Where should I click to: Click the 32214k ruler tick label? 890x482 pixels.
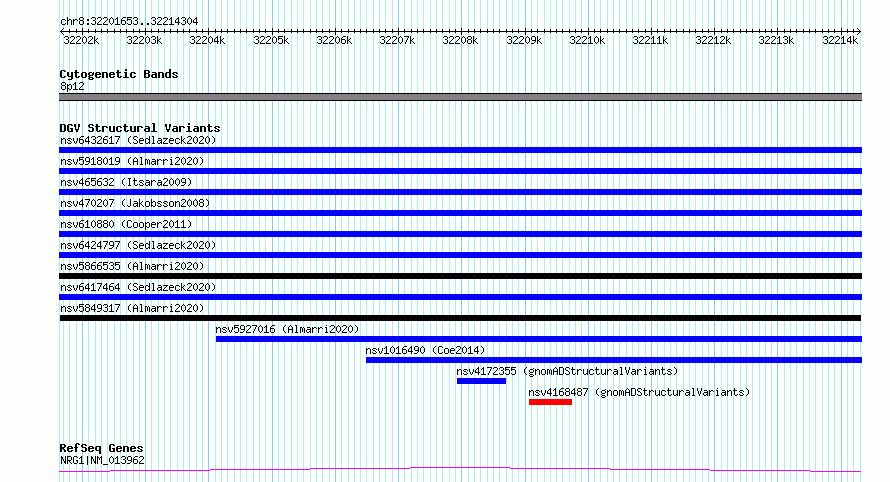840,41
